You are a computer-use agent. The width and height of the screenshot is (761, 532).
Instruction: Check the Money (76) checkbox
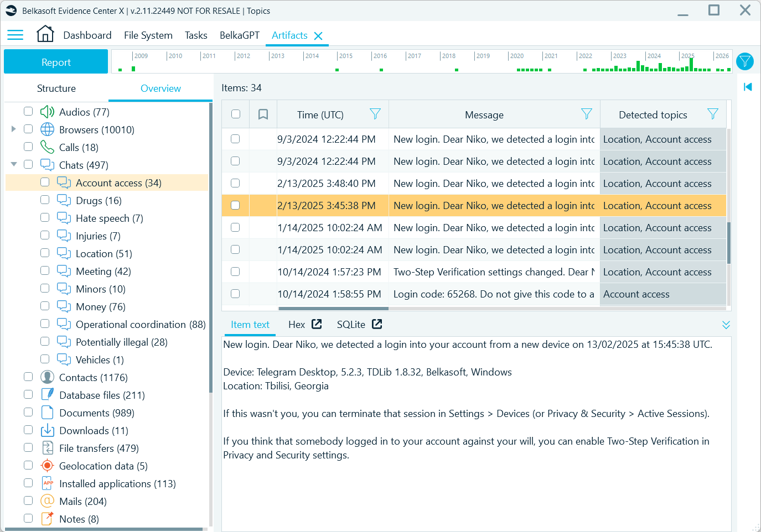click(45, 306)
